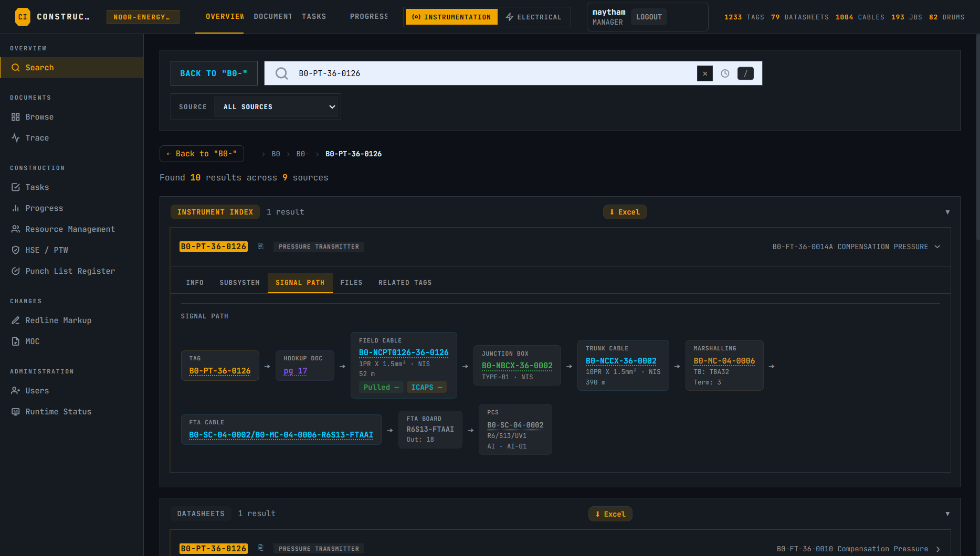Open the All Sources dropdown
Screen dimensions: 980x556
(x=277, y=107)
